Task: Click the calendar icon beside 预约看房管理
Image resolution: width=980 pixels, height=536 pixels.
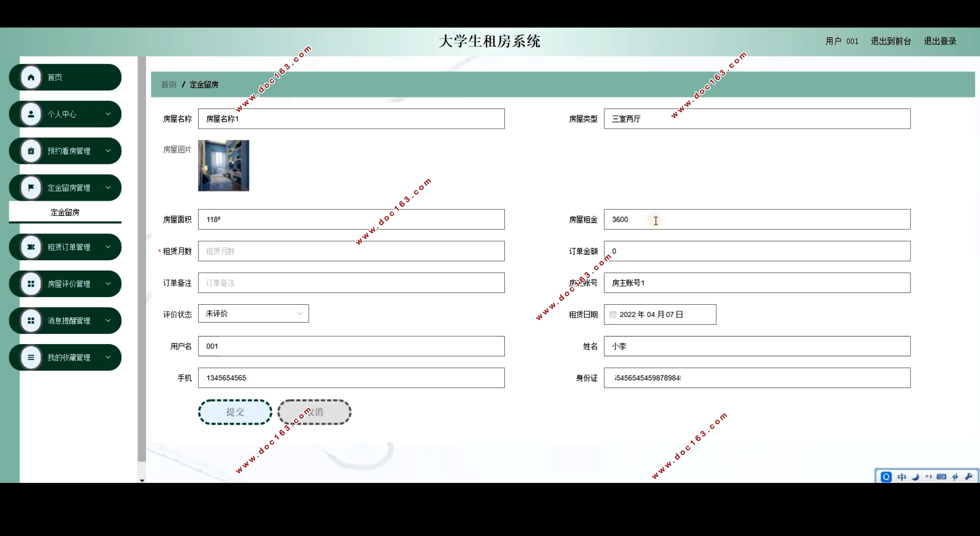Action: pyautogui.click(x=31, y=151)
